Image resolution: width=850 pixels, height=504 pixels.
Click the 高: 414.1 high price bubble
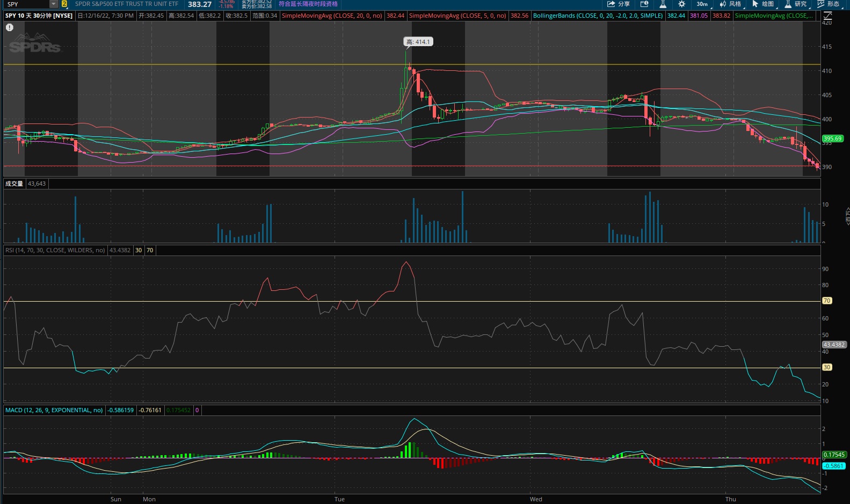click(418, 42)
